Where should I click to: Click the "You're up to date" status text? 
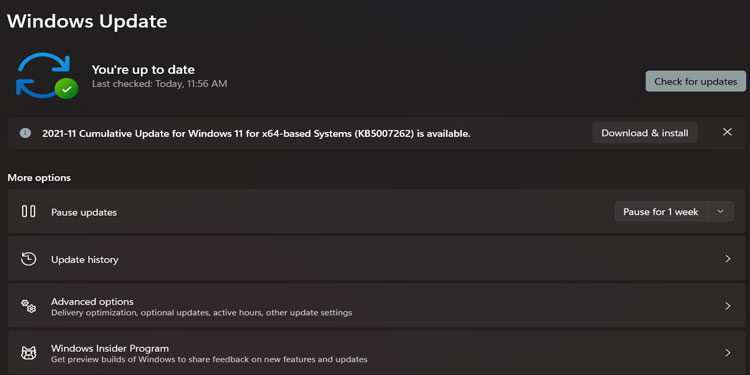click(143, 70)
